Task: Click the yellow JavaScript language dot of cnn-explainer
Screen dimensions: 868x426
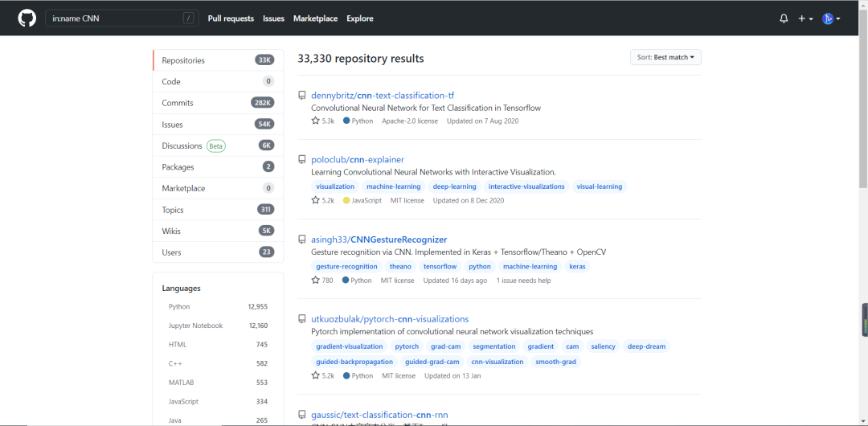Action: 346,200
